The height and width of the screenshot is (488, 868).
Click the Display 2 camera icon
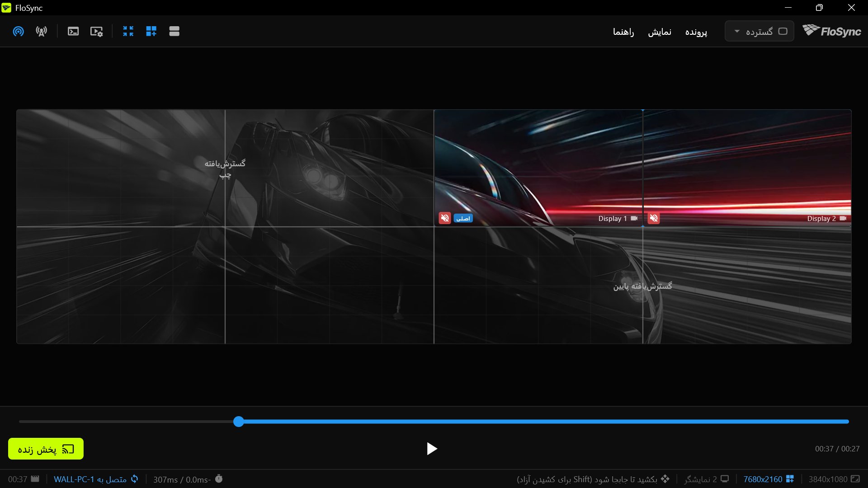[x=843, y=218]
